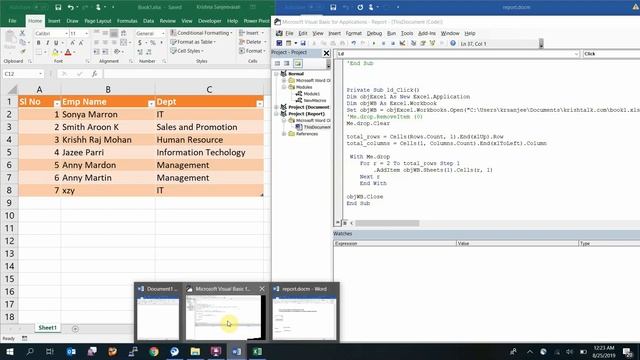This screenshot has width=640, height=360.
Task: Toggle bold formatting in Excel ribbon
Action: pos(38,43)
